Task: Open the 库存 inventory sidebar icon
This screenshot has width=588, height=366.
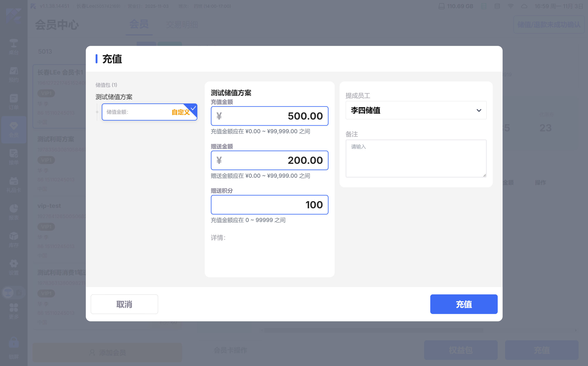Action: coord(13,240)
